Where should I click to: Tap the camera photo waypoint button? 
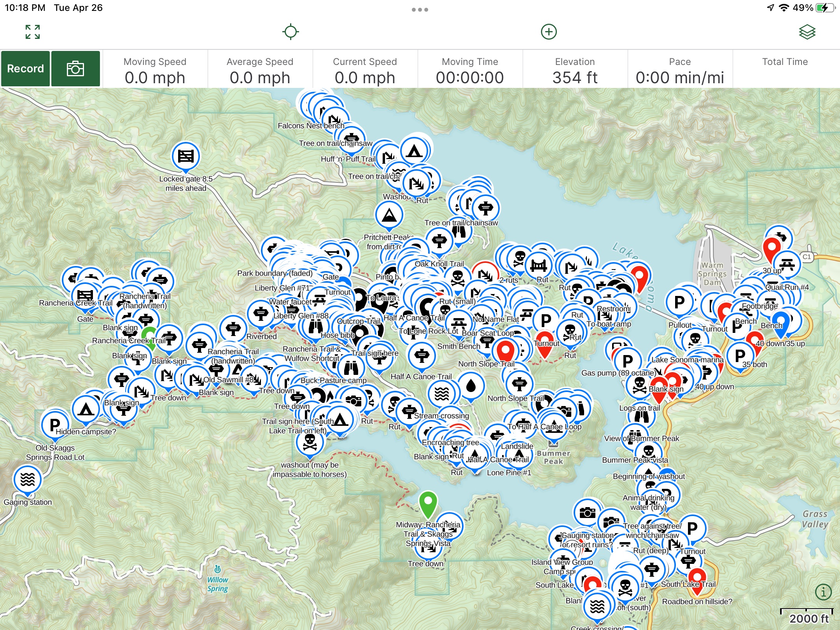pyautogui.click(x=75, y=69)
